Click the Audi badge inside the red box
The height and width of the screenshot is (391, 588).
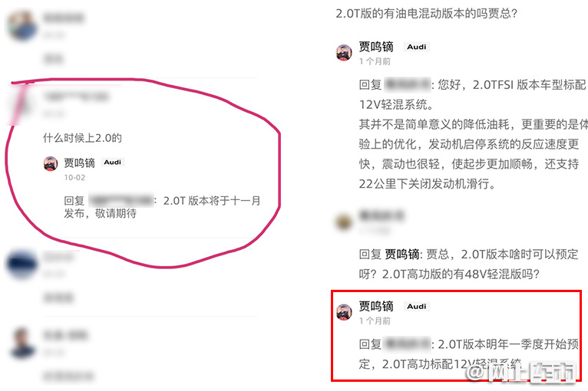[417, 307]
